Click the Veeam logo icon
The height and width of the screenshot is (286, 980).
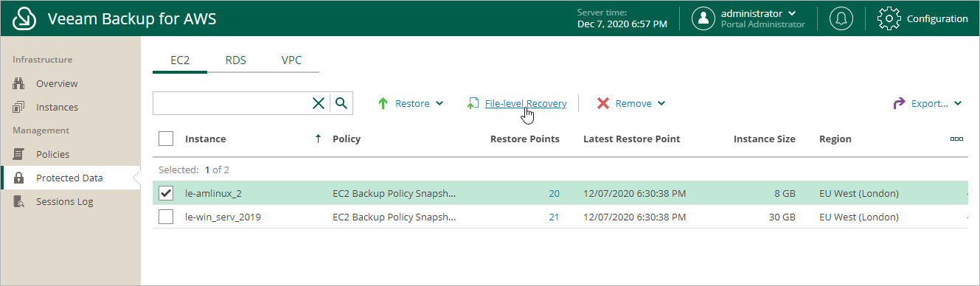[x=25, y=18]
